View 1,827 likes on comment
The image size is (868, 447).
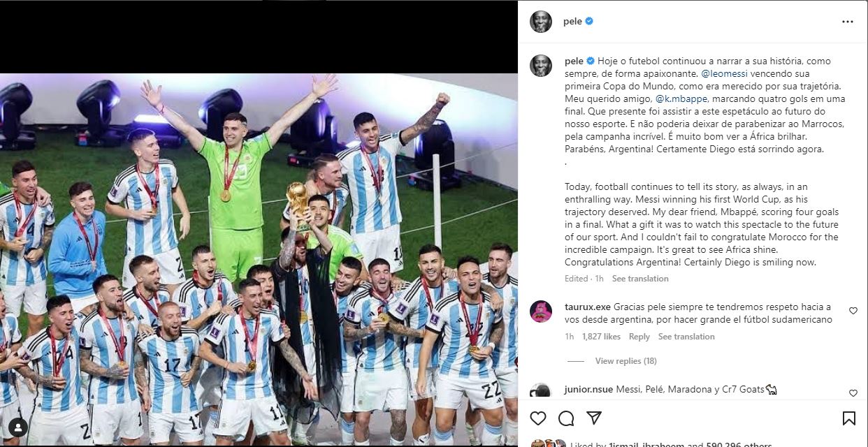coord(601,337)
